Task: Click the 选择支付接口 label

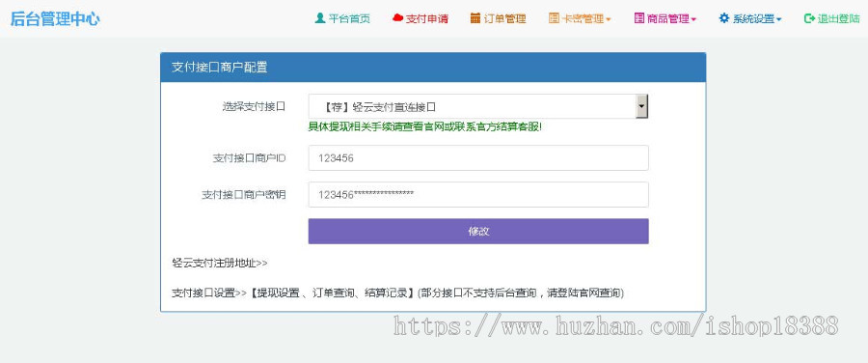Action: click(x=254, y=106)
